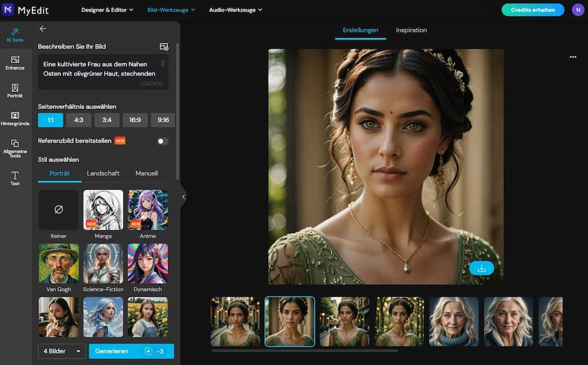Expand the Designer & Editor menu
This screenshot has width=588, height=365.
point(107,10)
